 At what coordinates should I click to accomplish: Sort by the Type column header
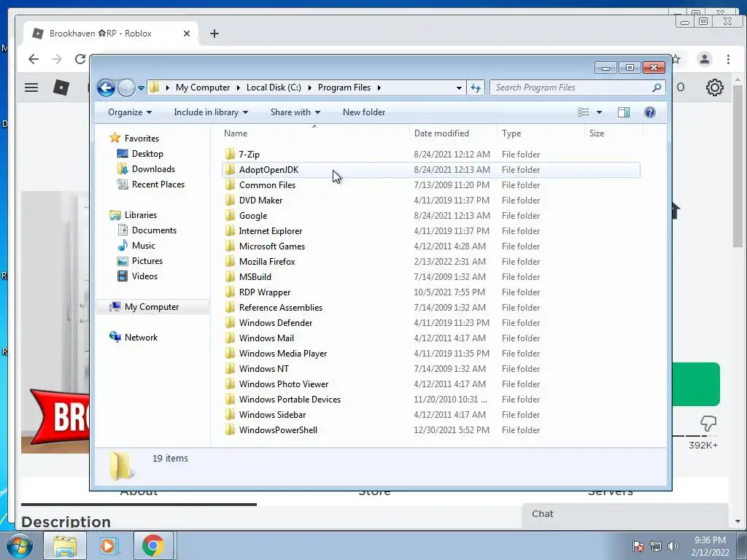coord(541,133)
